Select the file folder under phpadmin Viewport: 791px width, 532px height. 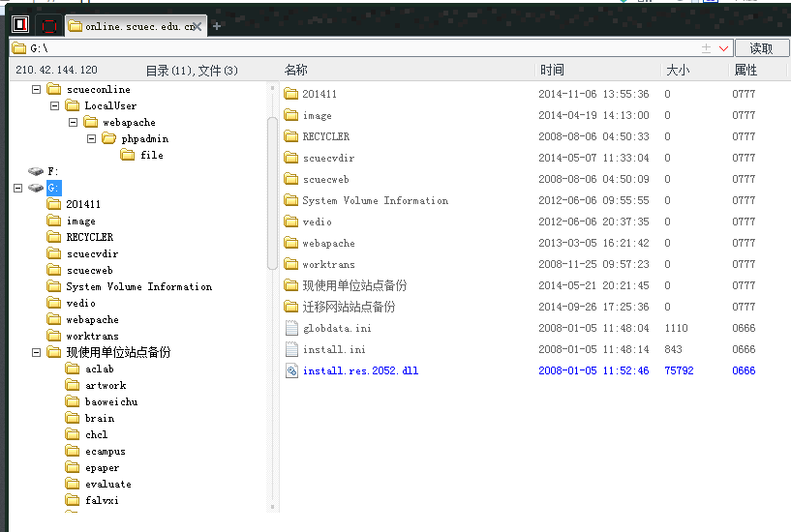tap(142, 155)
